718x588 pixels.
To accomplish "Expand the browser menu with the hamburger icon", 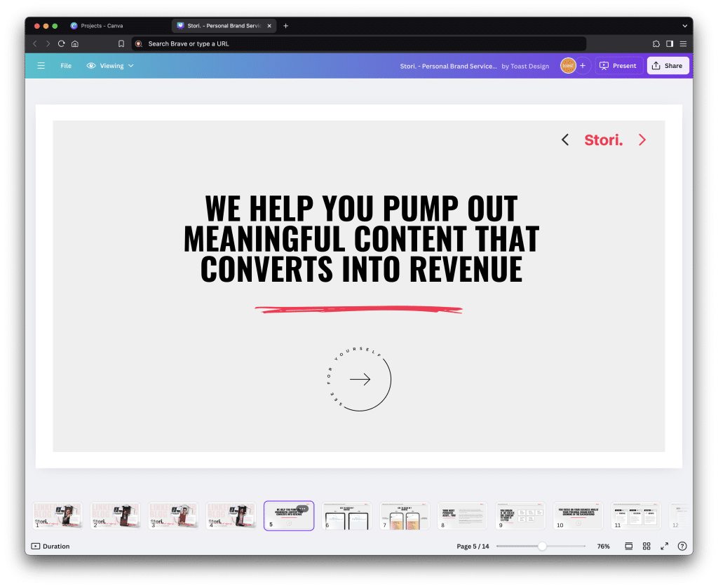I will 683,43.
